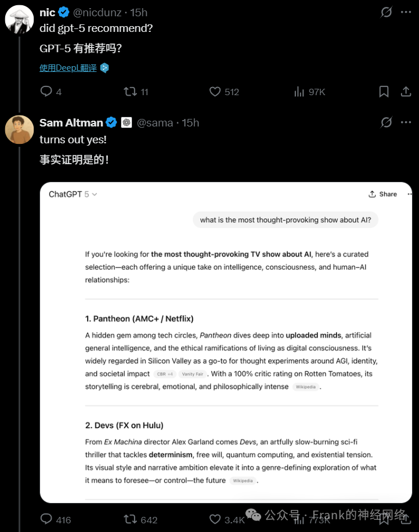Open more options menu on Sam Altman's reply
This screenshot has height=532, width=419.
[x=406, y=122]
